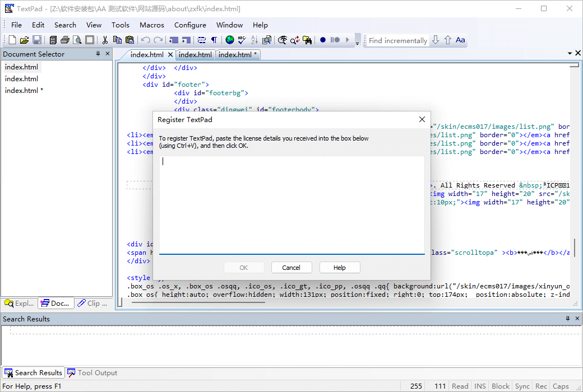This screenshot has width=583, height=392.
Task: Click Help in Register TextPad dialog
Action: coord(340,268)
